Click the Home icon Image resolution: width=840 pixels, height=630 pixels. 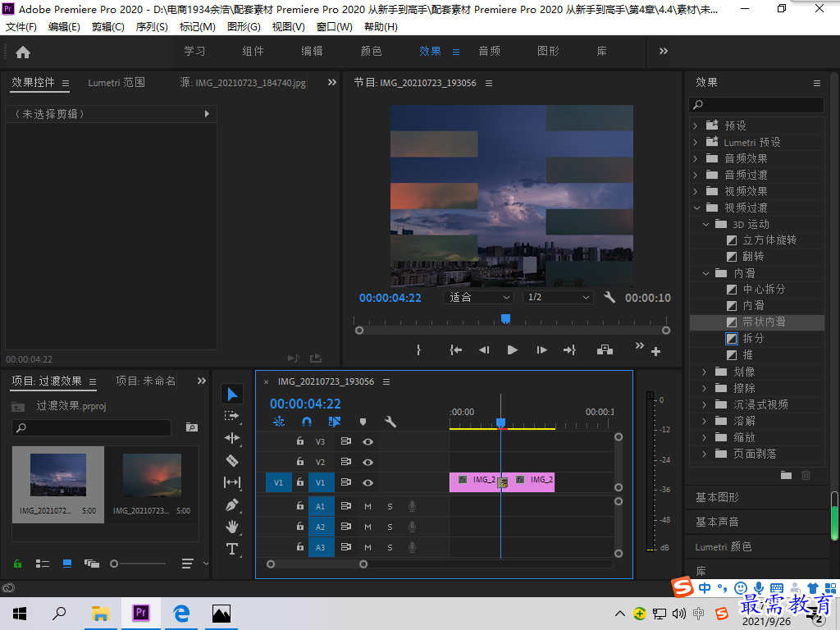23,52
